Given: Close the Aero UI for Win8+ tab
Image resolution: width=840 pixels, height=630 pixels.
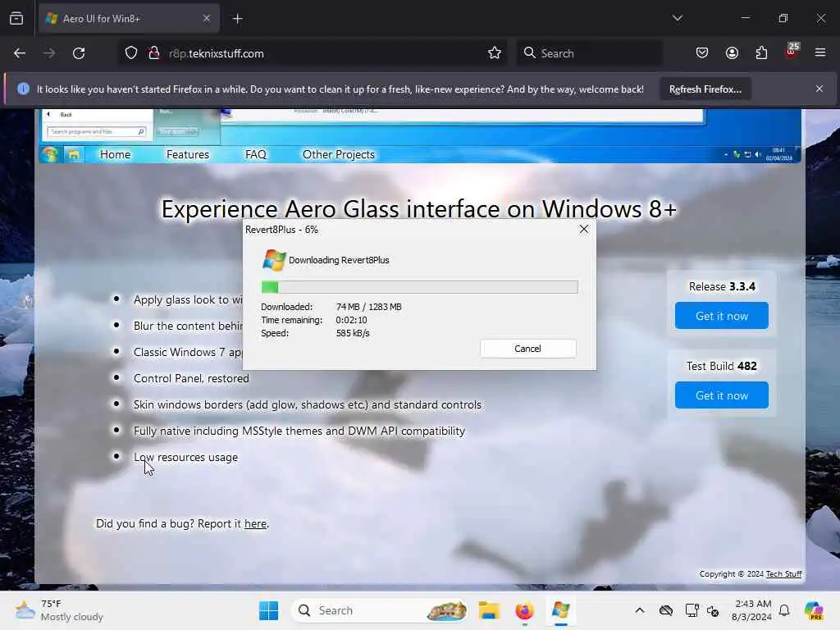Looking at the screenshot, I should coord(207,18).
